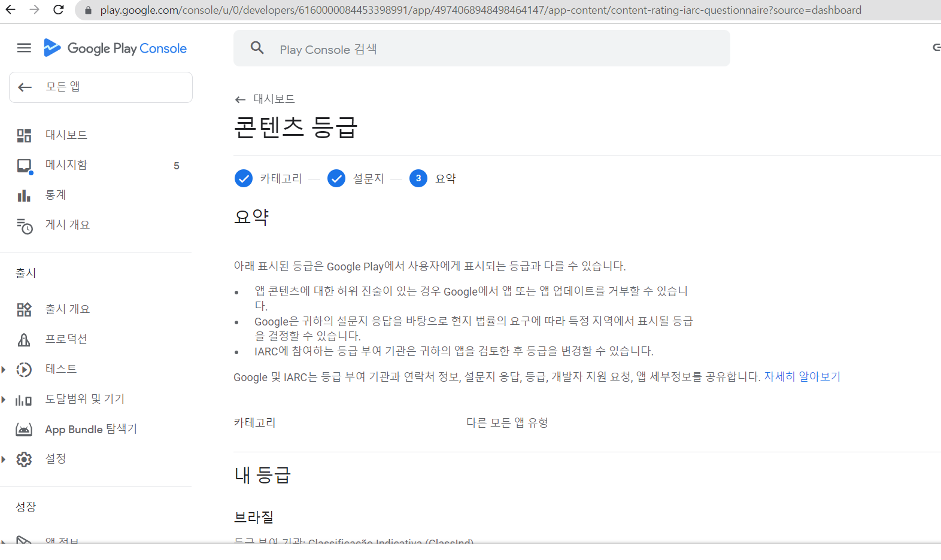This screenshot has height=560, width=941.
Task: Click the 도달범위 및 기기 icon
Action: click(24, 400)
